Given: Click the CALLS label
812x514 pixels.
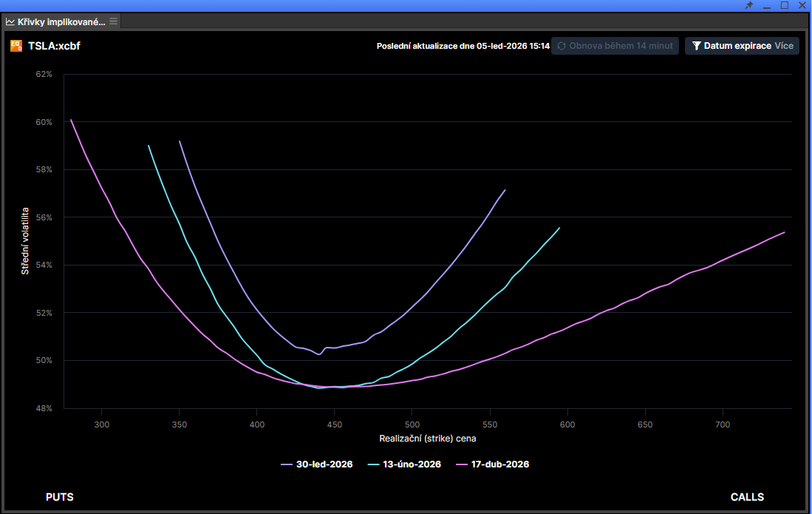Looking at the screenshot, I should pyautogui.click(x=747, y=497).
